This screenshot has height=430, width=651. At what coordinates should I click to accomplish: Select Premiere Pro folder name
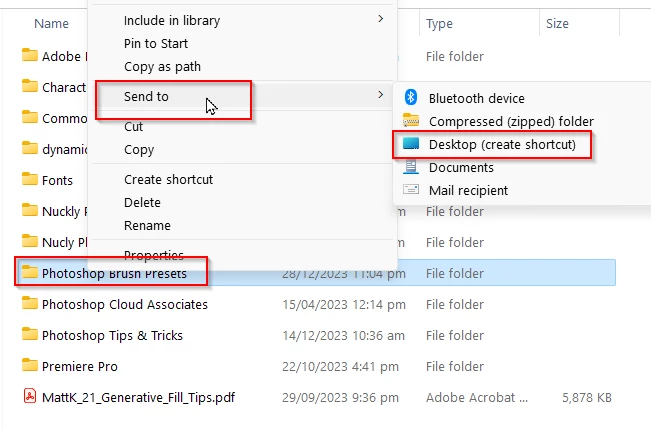(80, 366)
